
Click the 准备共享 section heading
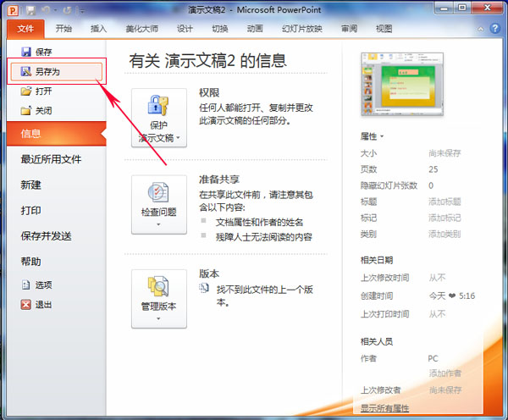(219, 180)
